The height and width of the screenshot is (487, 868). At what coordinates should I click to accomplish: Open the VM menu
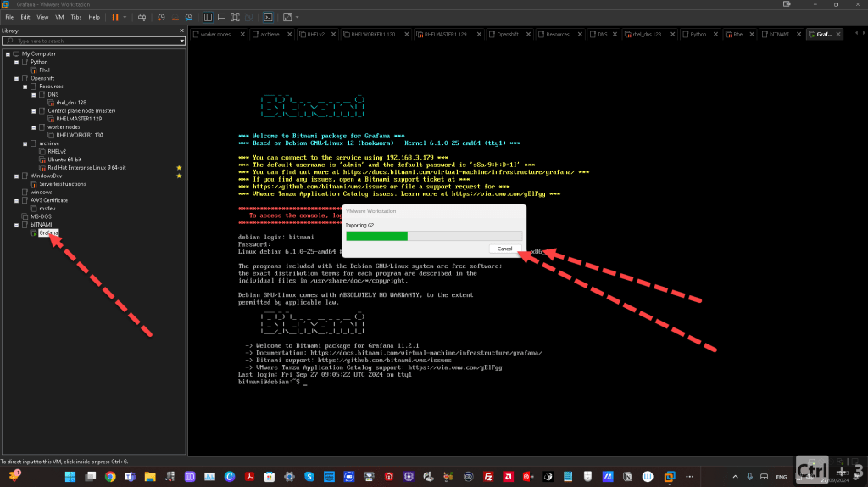[59, 17]
